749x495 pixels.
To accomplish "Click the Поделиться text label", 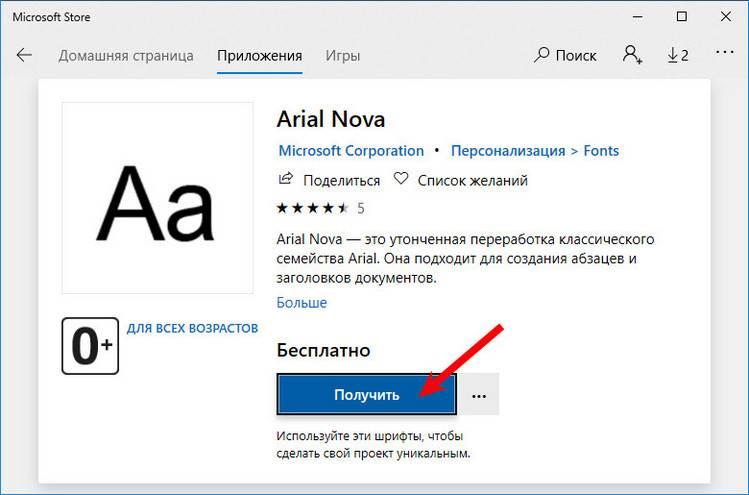I will click(x=342, y=181).
